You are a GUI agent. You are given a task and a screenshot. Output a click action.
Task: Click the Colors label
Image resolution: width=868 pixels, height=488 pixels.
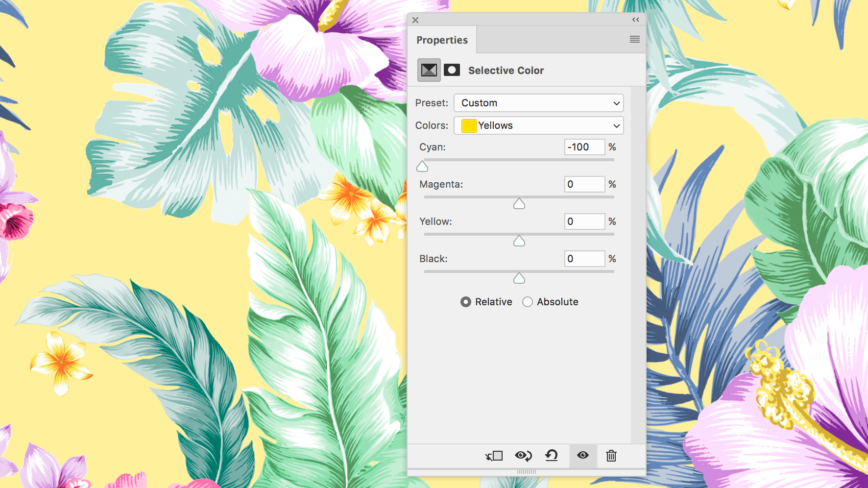432,125
